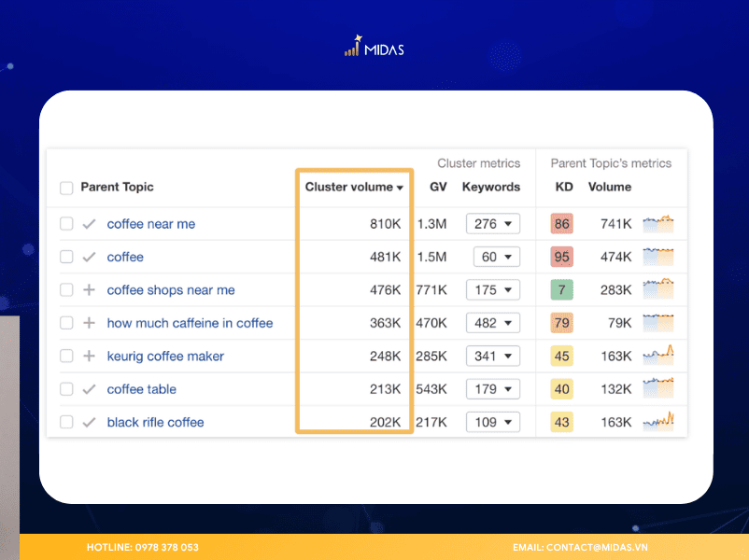
Task: Click the Keywords column header
Action: 491,187
